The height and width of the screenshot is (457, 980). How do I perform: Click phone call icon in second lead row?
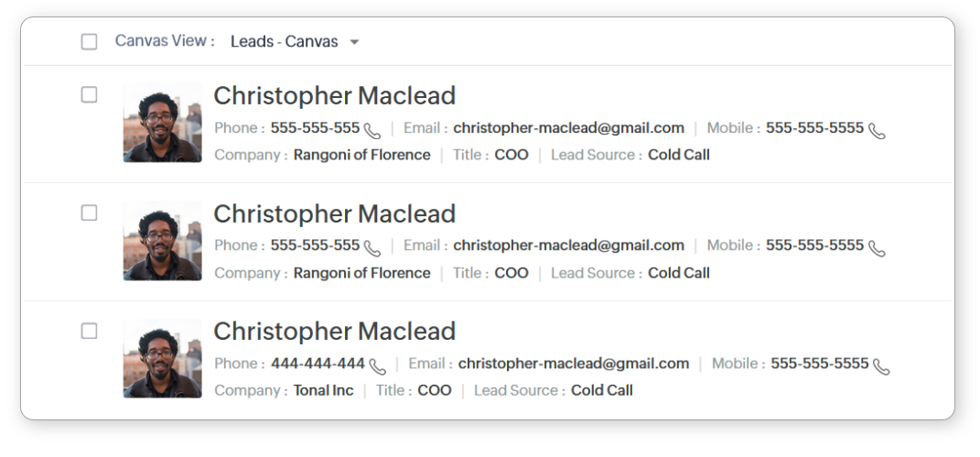pyautogui.click(x=372, y=247)
